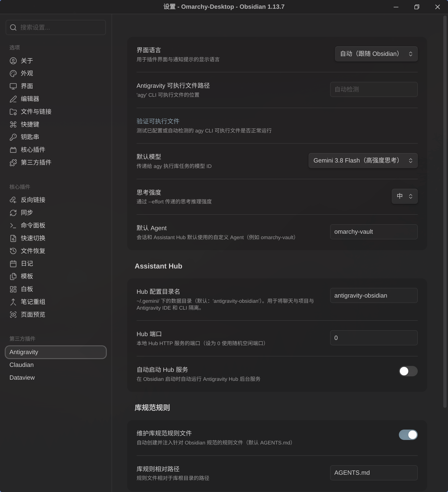
Task: Click the settings vertical scrollbar
Action: (445, 212)
